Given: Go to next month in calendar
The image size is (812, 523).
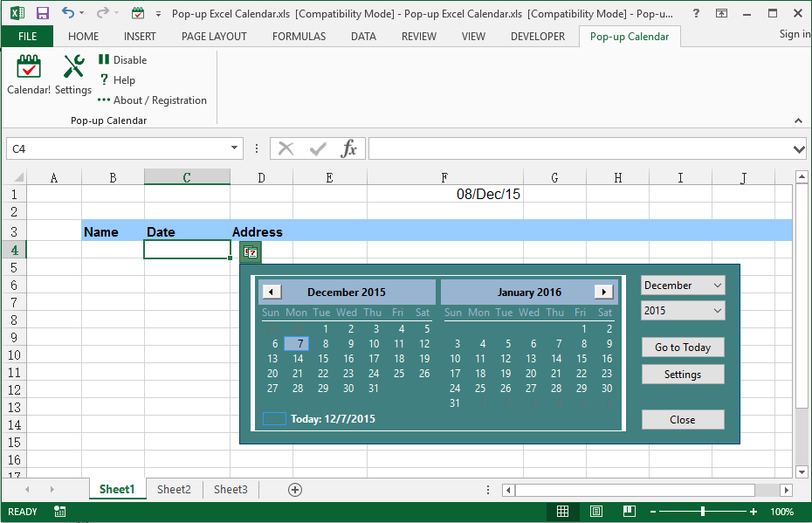Looking at the screenshot, I should 604,292.
